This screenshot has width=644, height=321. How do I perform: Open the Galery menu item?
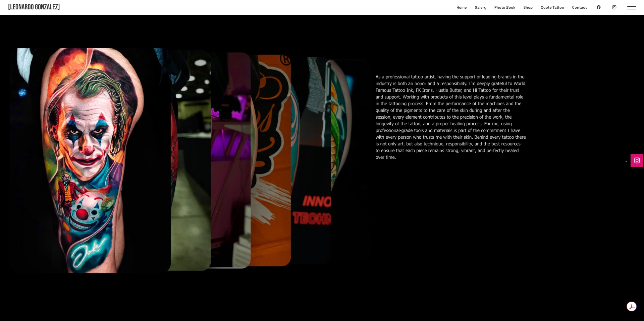[480, 7]
